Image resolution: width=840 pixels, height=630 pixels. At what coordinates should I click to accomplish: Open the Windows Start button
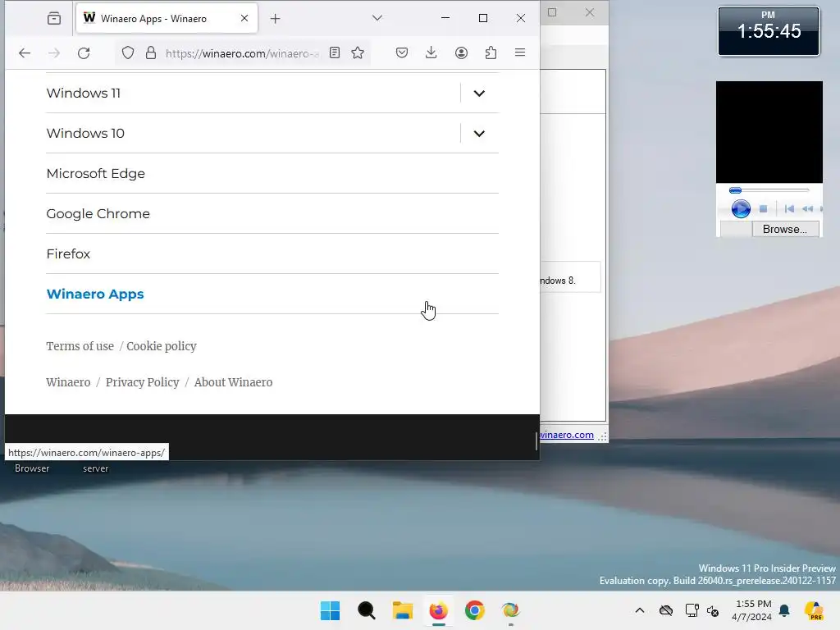pos(330,610)
